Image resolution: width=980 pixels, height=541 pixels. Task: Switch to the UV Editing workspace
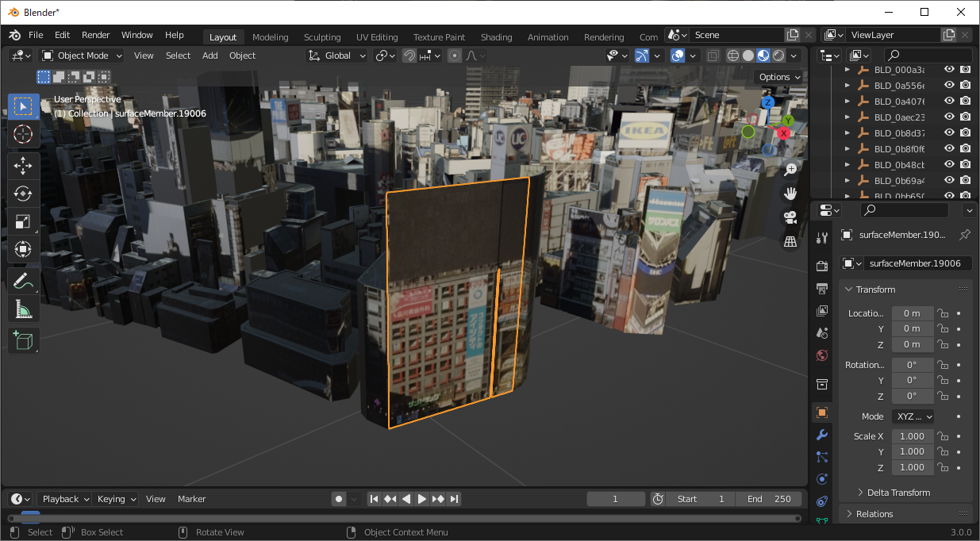pyautogui.click(x=377, y=37)
